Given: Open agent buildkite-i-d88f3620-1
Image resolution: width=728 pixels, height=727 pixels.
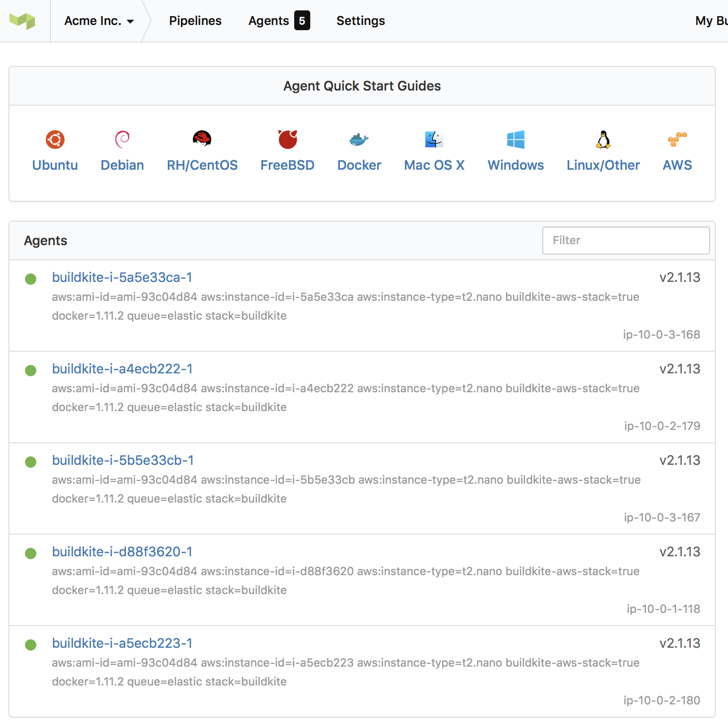Looking at the screenshot, I should pyautogui.click(x=122, y=552).
